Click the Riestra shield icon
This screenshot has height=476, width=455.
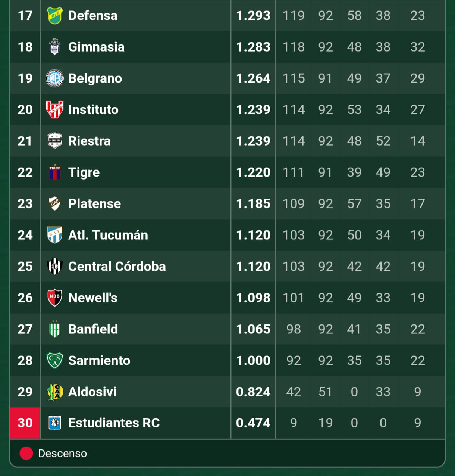pos(55,141)
